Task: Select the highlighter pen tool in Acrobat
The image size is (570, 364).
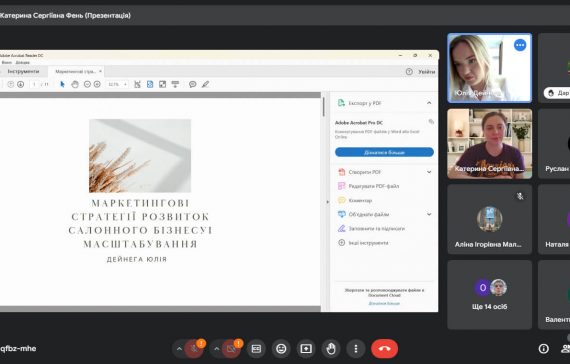Action: click(x=205, y=84)
